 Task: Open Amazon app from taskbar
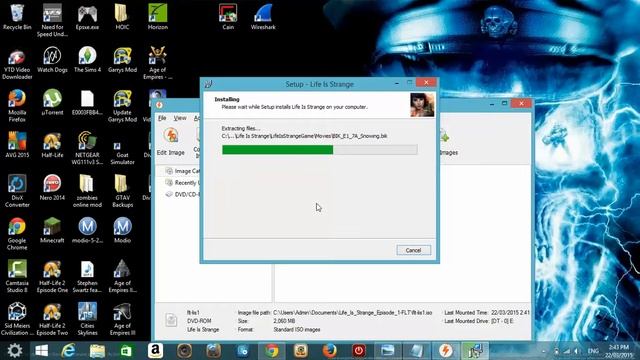click(x=155, y=351)
